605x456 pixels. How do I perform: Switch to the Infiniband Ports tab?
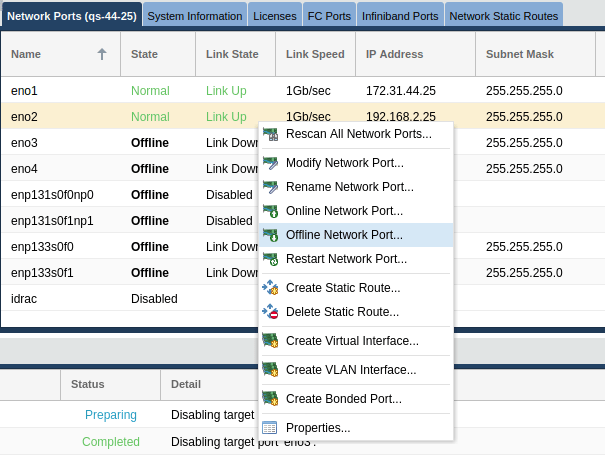pyautogui.click(x=400, y=16)
